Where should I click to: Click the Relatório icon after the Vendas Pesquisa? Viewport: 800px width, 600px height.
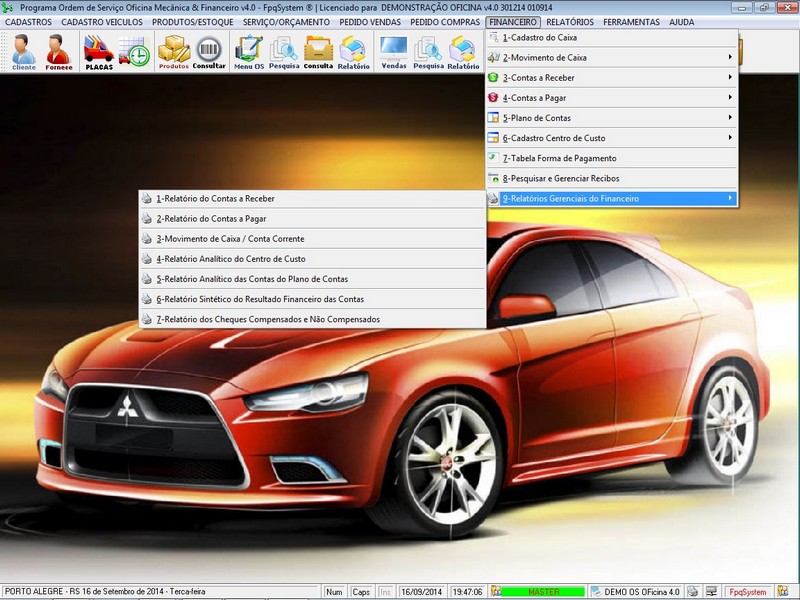463,52
